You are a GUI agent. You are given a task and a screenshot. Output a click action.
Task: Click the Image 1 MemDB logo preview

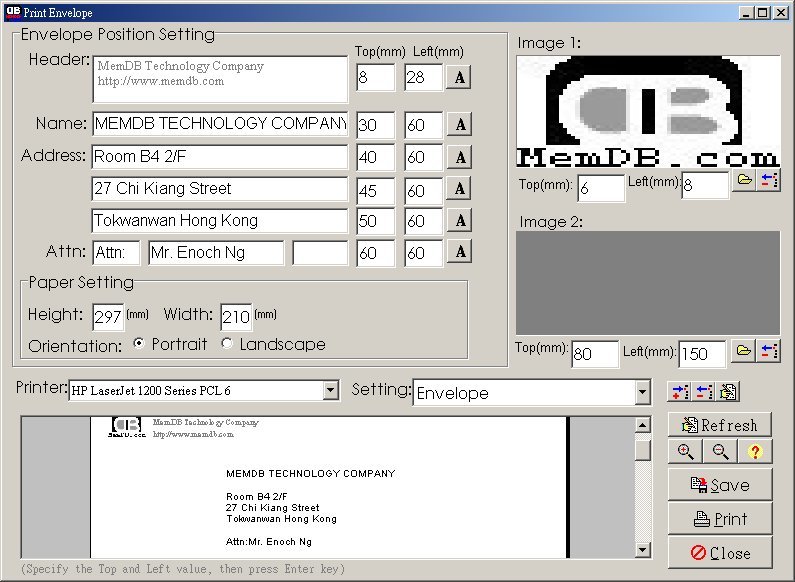click(x=648, y=111)
